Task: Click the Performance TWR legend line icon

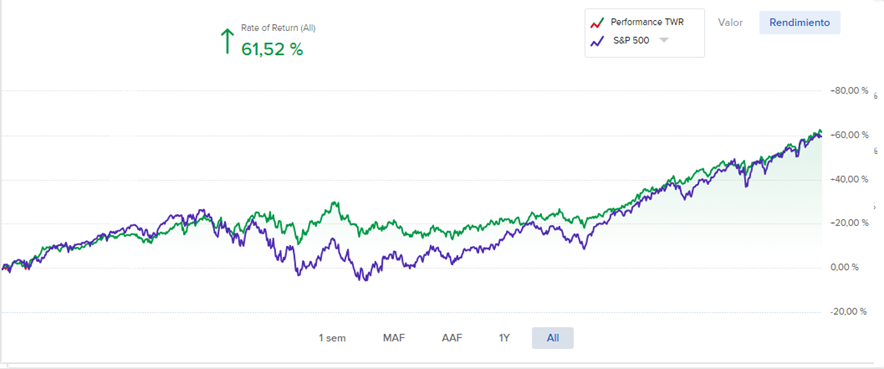Action: [596, 23]
